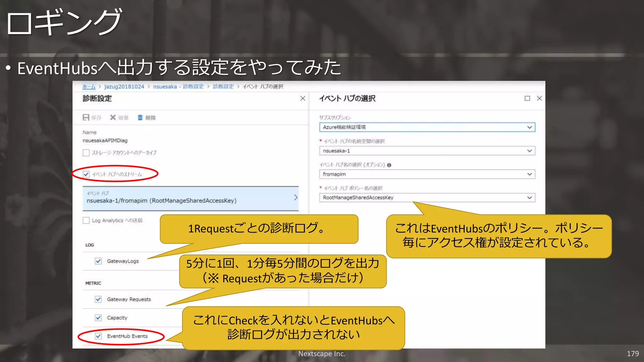644x362 pixels.
Task: Open the fromapim event hub name dropdown
Action: (x=427, y=174)
